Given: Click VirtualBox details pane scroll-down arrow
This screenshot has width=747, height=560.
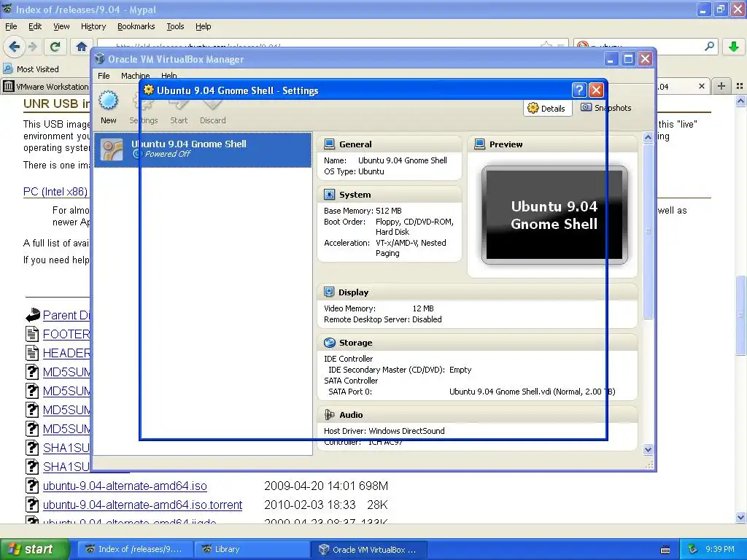Looking at the screenshot, I should pyautogui.click(x=648, y=449).
